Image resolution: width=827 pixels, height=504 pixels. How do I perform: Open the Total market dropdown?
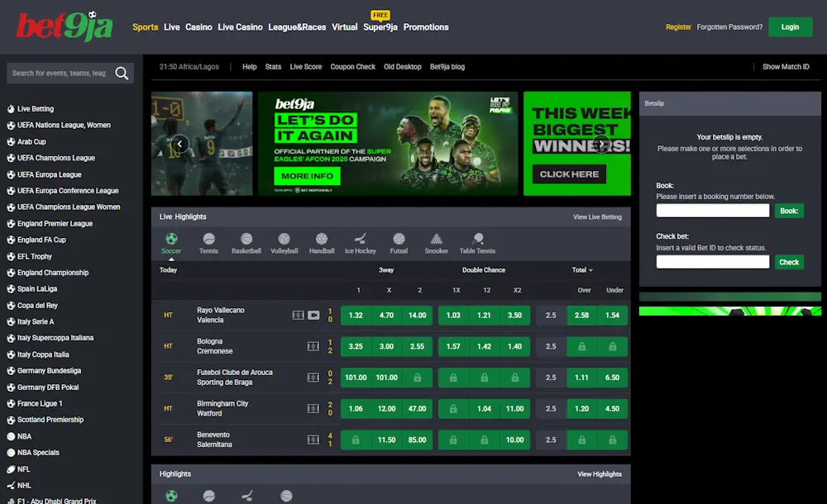point(584,269)
